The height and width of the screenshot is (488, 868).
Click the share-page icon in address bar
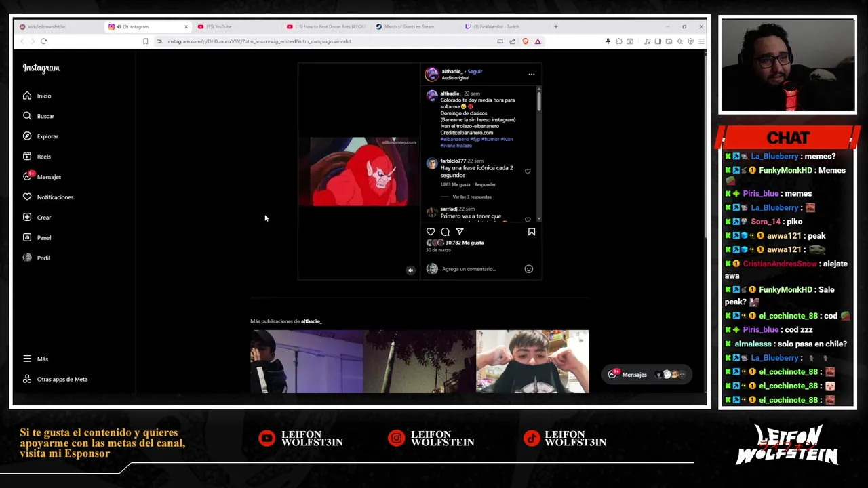pos(512,41)
